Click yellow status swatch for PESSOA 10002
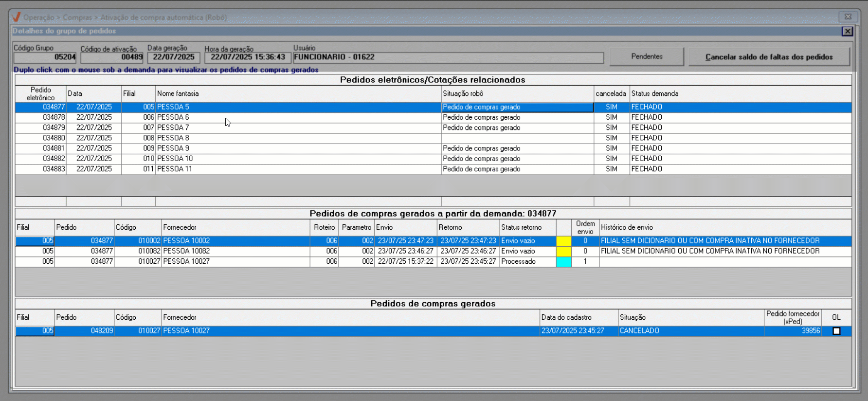The width and height of the screenshot is (868, 401). click(x=563, y=241)
